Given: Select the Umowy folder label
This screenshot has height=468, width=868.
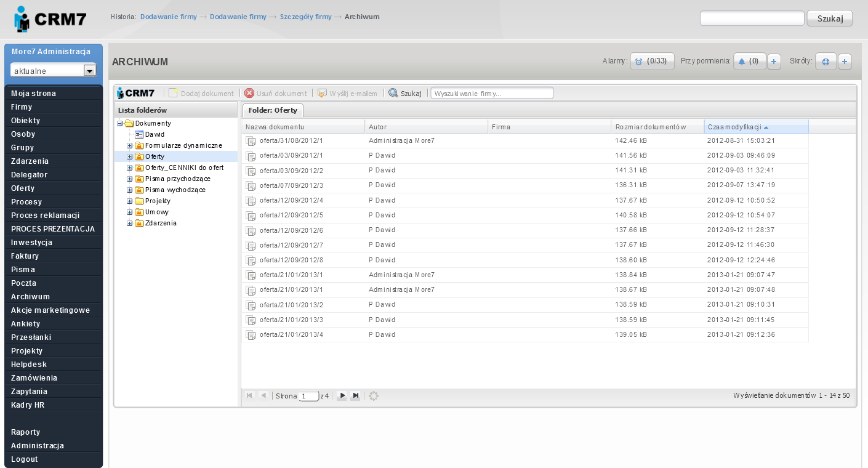Looking at the screenshot, I should coord(157,212).
